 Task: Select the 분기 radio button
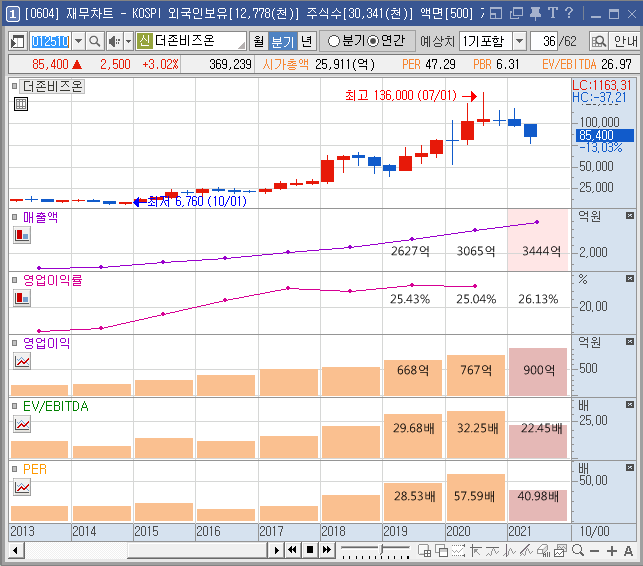[x=334, y=41]
